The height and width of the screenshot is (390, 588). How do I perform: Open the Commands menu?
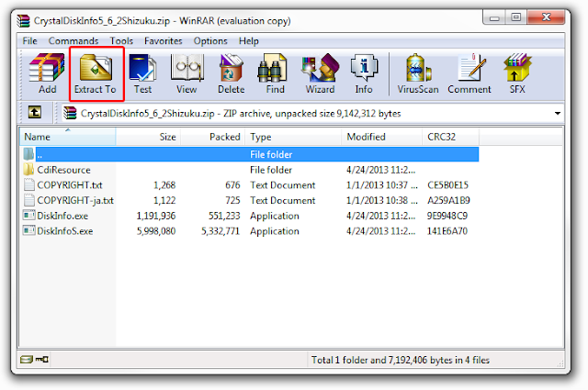(x=73, y=41)
